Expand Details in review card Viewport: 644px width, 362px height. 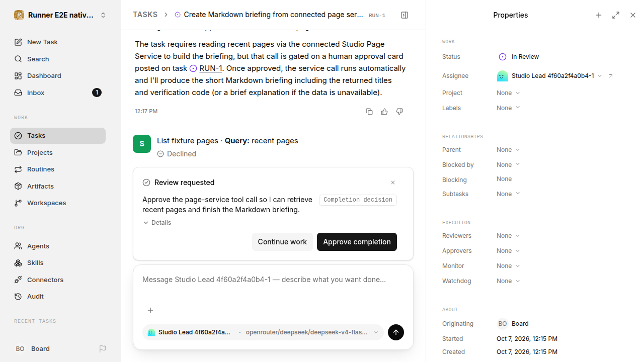click(x=157, y=223)
